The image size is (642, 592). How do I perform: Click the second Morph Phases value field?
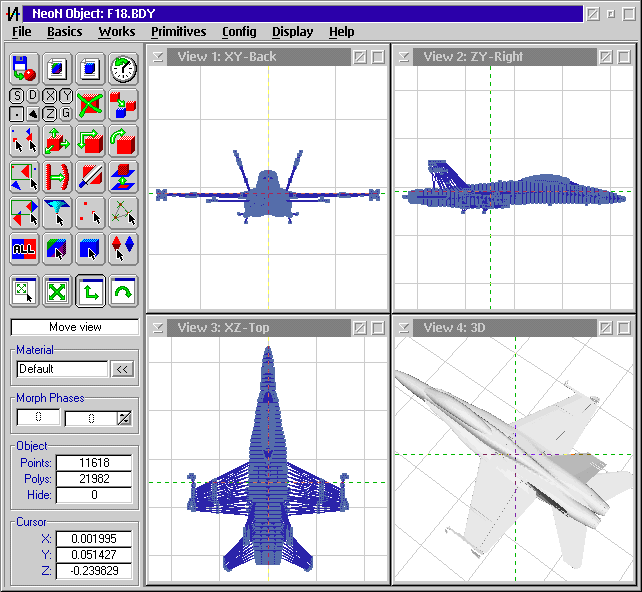pyautogui.click(x=91, y=418)
